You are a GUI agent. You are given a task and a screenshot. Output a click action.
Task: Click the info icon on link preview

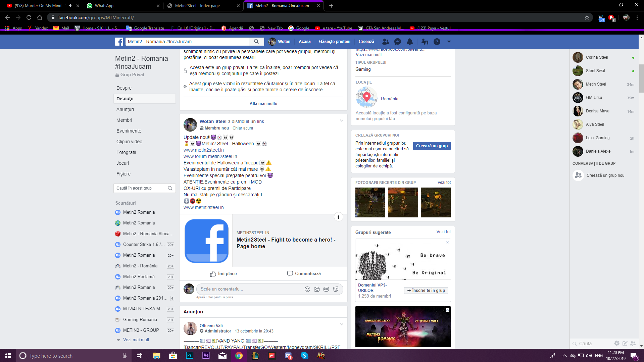[x=338, y=217]
